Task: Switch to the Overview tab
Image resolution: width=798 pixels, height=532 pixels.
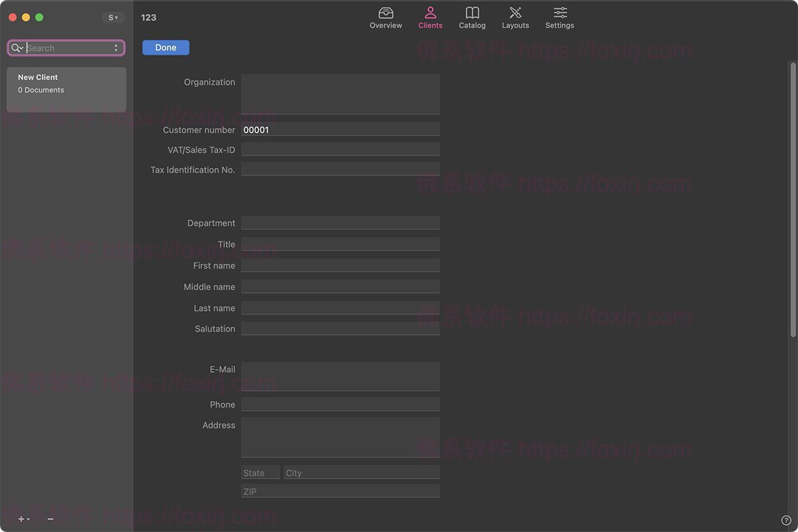Action: pos(386,17)
